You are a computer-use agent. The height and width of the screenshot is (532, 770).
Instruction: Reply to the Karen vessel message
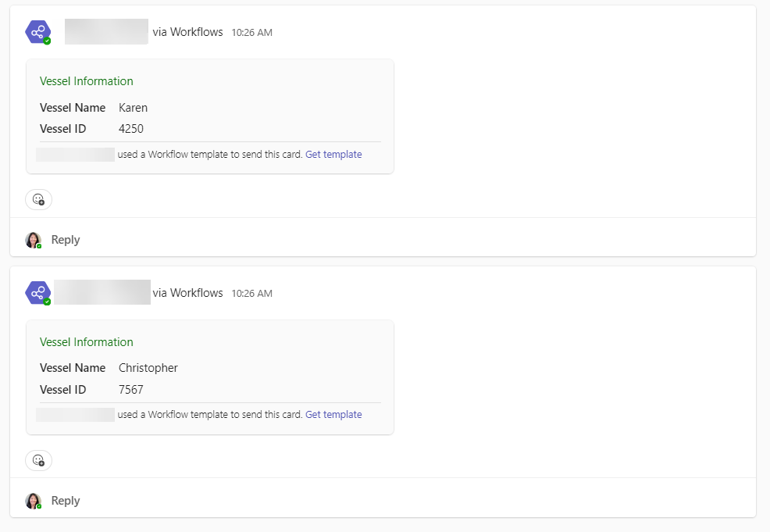(66, 240)
